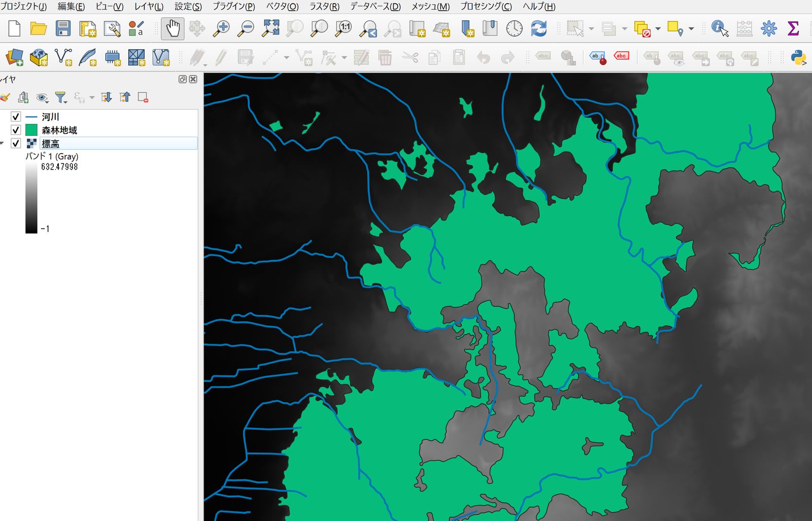Open statistical summary sigma icon

click(x=793, y=28)
